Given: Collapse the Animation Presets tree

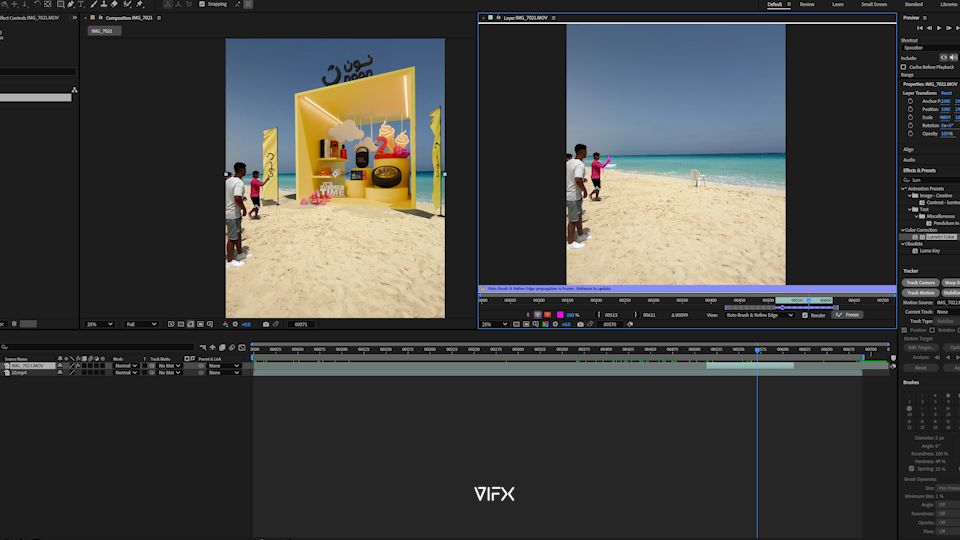Looking at the screenshot, I should (904, 189).
